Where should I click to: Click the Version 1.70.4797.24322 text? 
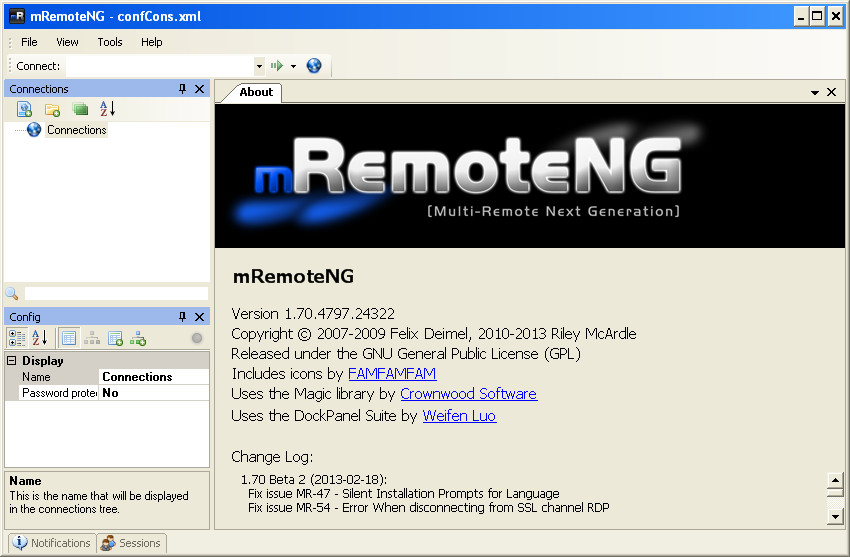tap(313, 314)
